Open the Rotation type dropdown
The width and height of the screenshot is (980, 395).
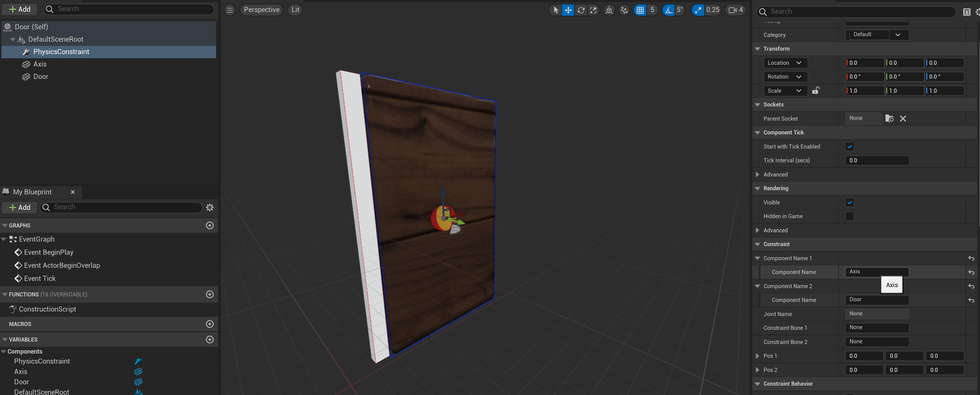[785, 77]
